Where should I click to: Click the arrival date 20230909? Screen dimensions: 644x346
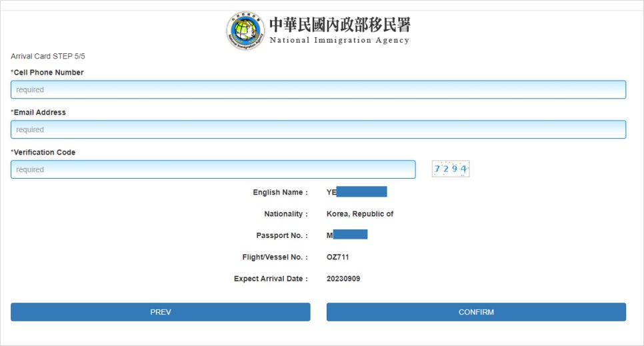point(343,279)
